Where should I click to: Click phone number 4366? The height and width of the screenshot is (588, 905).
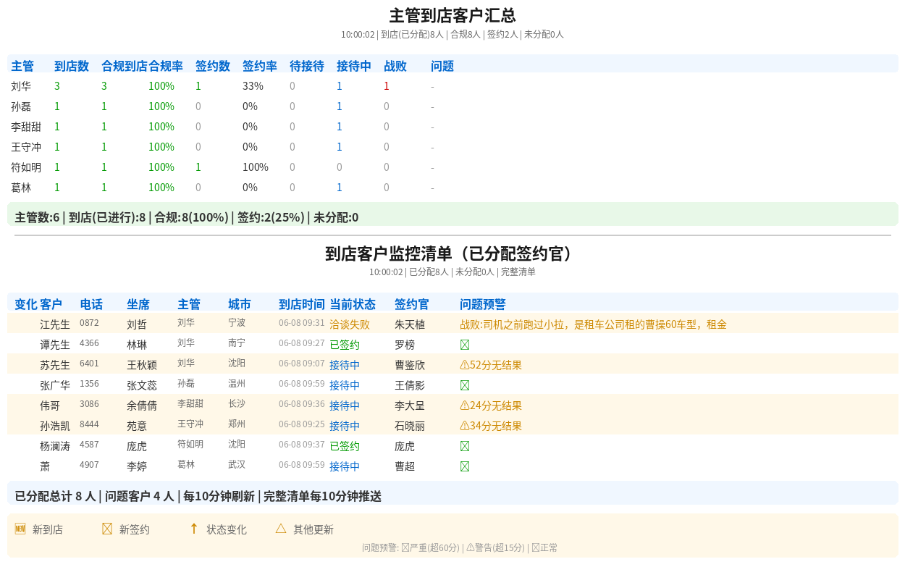(89, 343)
